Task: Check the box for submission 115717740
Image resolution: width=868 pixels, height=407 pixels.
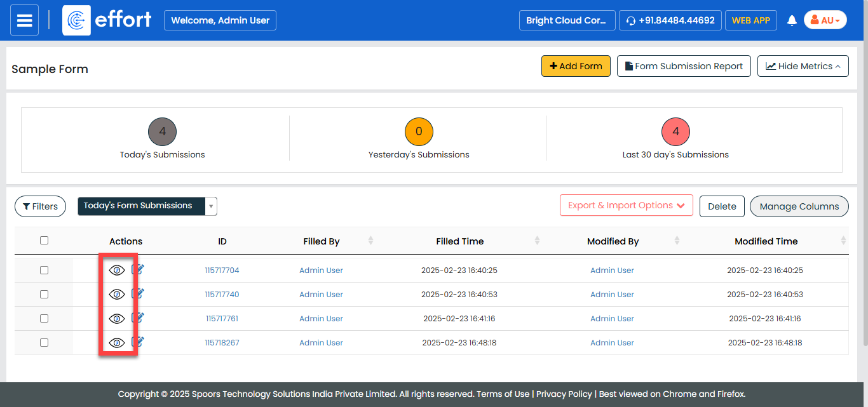Action: [x=44, y=295]
